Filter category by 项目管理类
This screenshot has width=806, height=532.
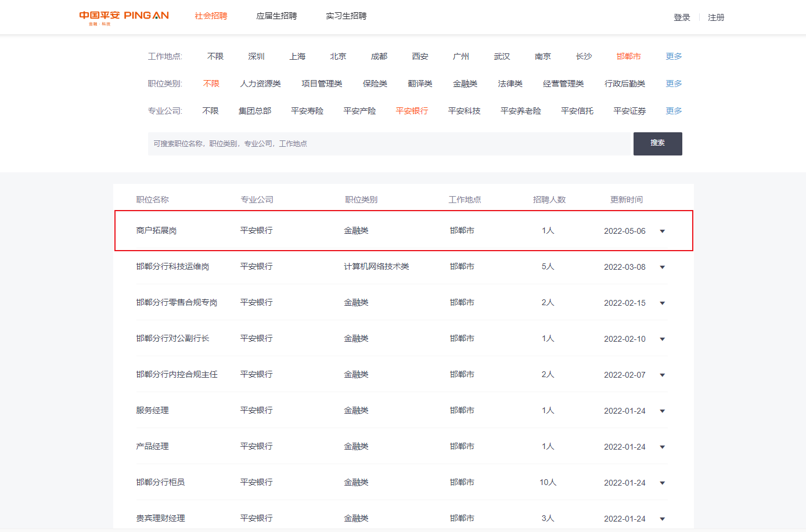322,84
